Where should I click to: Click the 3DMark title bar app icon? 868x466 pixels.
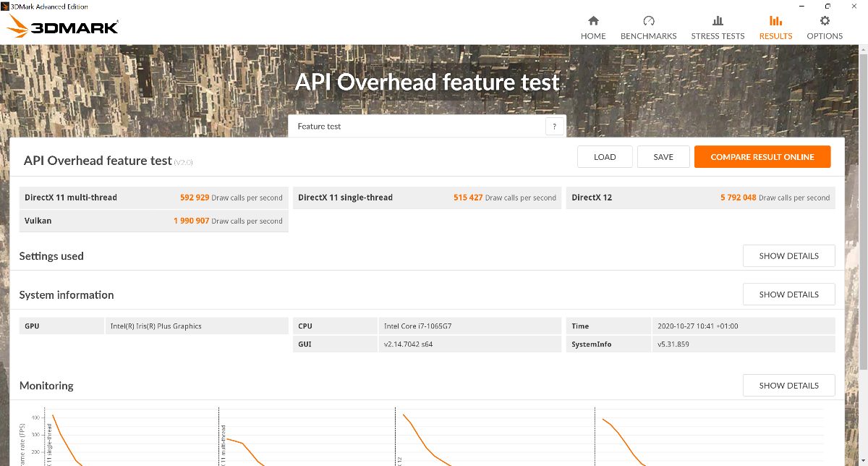5,6
